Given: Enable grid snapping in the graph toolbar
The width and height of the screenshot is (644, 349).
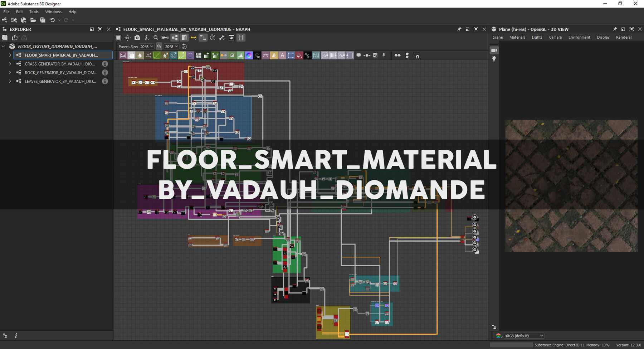Looking at the screenshot, I should pos(241,38).
